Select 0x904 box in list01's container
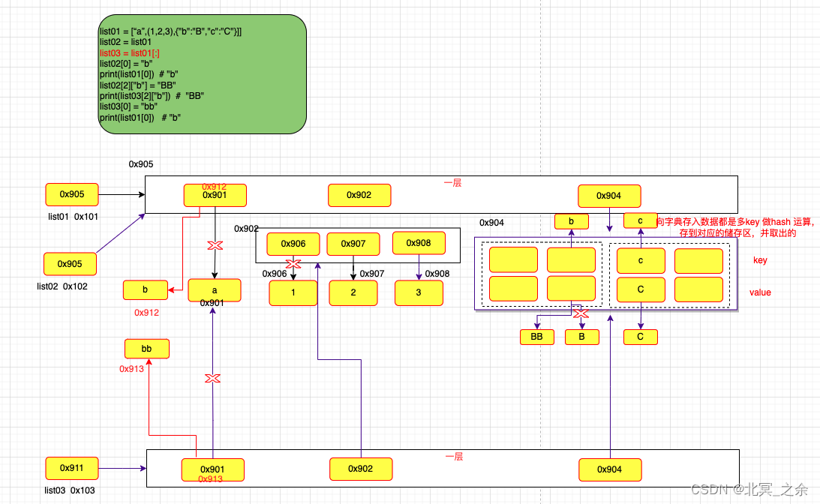This screenshot has height=504, width=820. [x=609, y=196]
